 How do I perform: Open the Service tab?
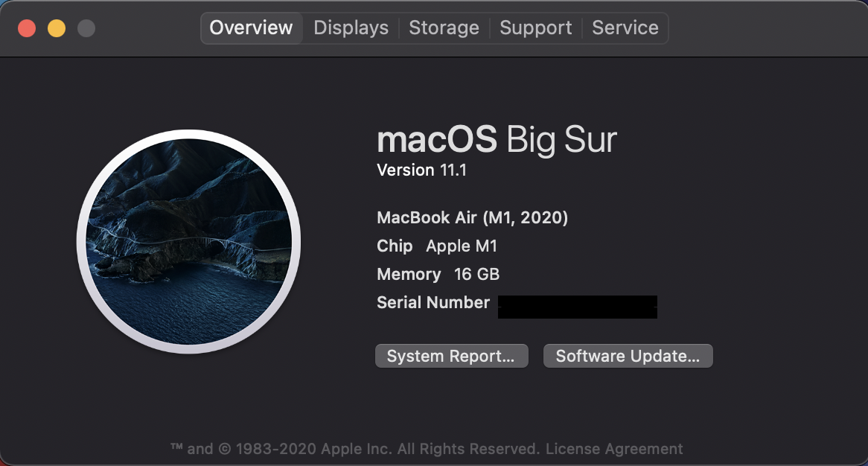(625, 28)
